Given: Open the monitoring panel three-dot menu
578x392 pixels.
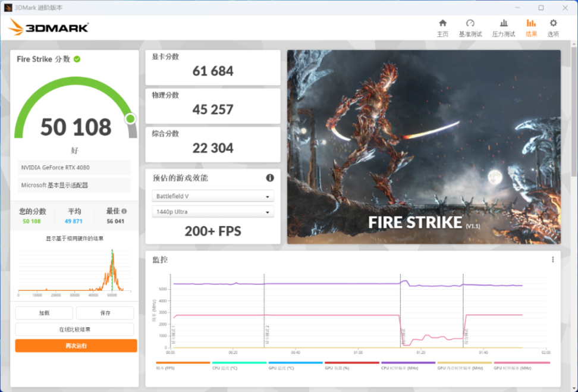Looking at the screenshot, I should point(552,259).
